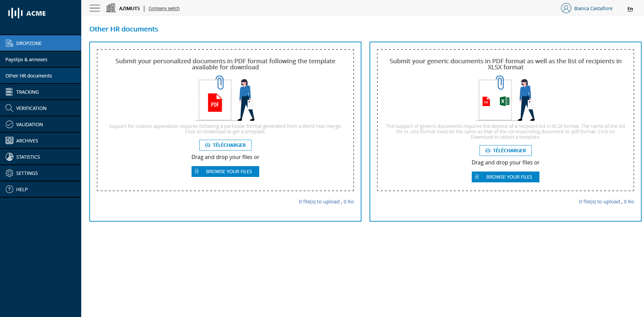
Task: Select the Verification magnifier icon
Action: coord(9,108)
